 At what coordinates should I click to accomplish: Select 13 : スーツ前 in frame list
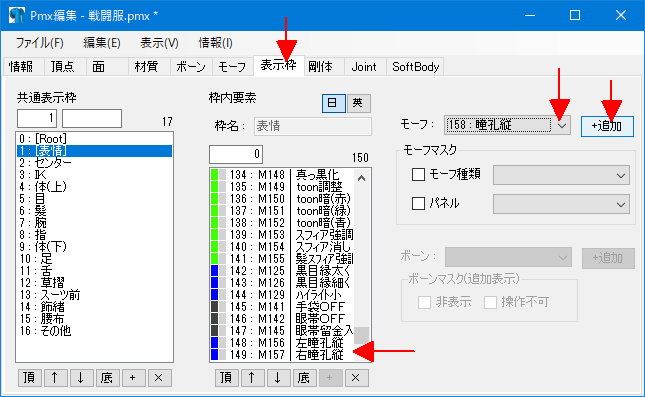coord(94,295)
